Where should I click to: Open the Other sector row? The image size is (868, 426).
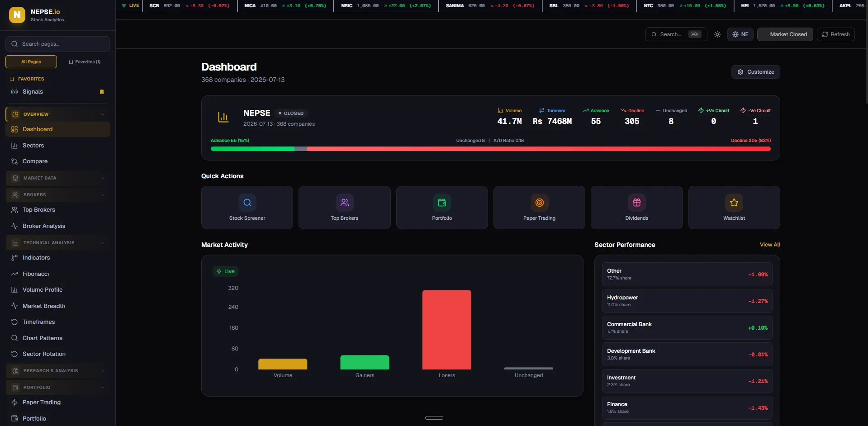pyautogui.click(x=687, y=275)
